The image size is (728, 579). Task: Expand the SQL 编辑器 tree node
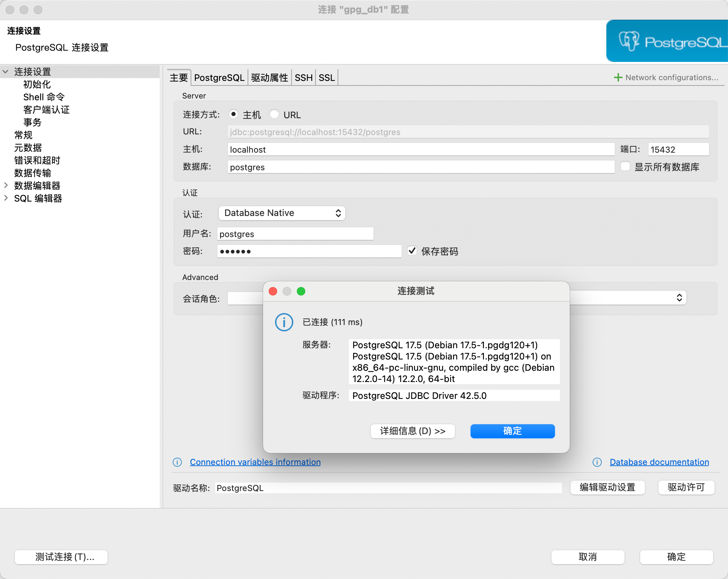click(6, 198)
